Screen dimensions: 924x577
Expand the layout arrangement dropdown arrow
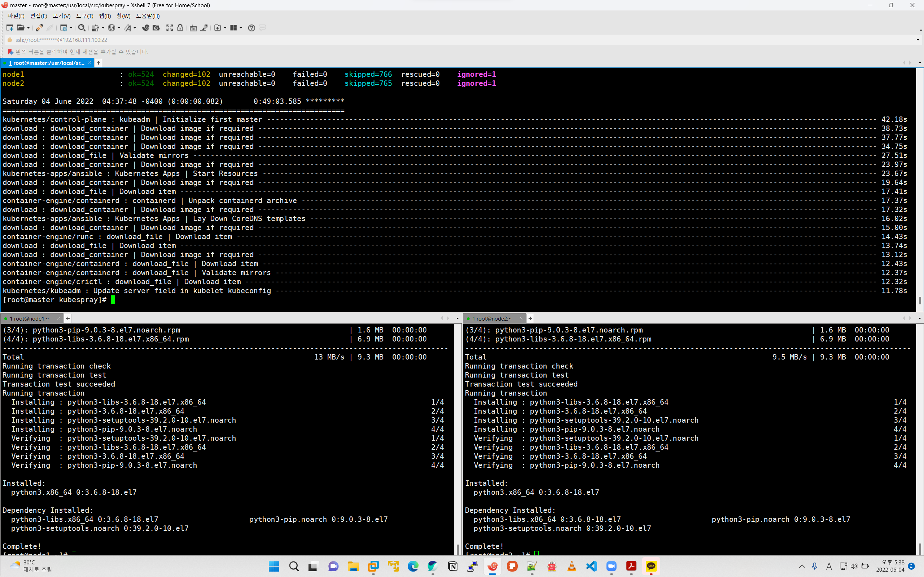pyautogui.click(x=241, y=28)
